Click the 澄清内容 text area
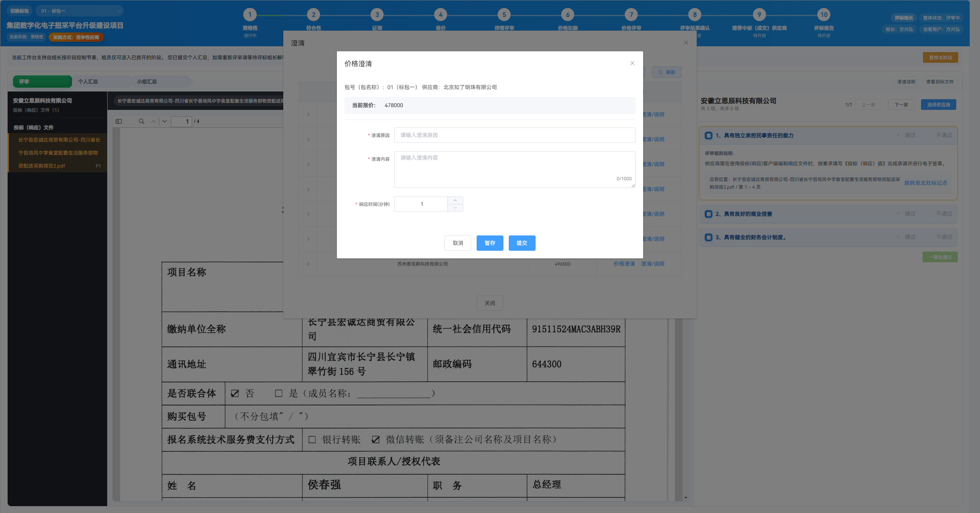Image resolution: width=980 pixels, height=513 pixels. pos(514,170)
